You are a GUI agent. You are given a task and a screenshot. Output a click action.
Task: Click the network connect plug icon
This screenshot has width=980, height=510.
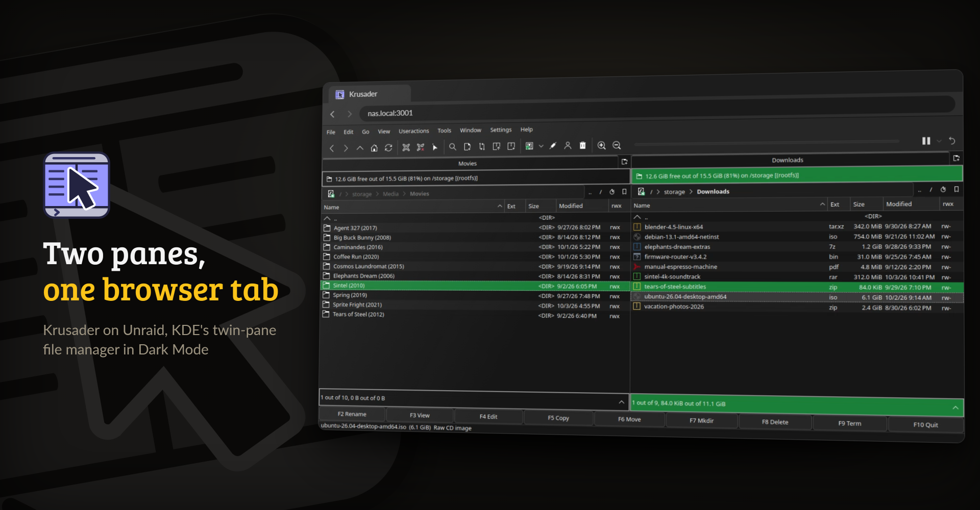(x=553, y=146)
